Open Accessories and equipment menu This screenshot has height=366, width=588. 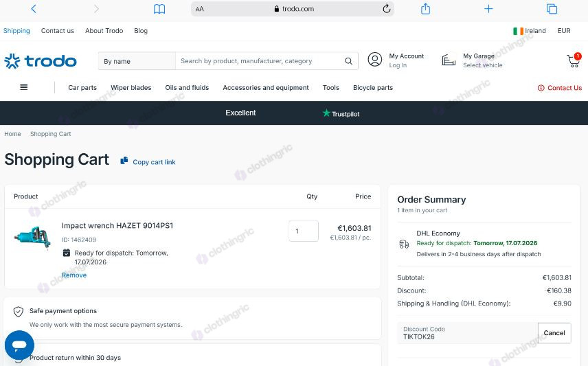(266, 88)
